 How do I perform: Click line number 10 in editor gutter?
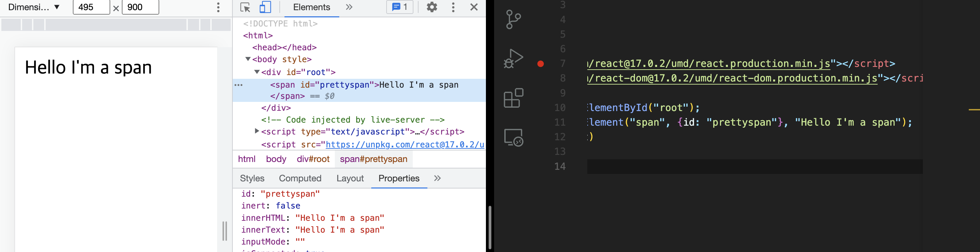(560, 108)
